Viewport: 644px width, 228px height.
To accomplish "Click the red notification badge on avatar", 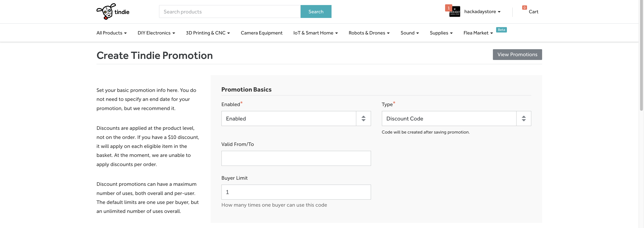I will click(x=448, y=8).
